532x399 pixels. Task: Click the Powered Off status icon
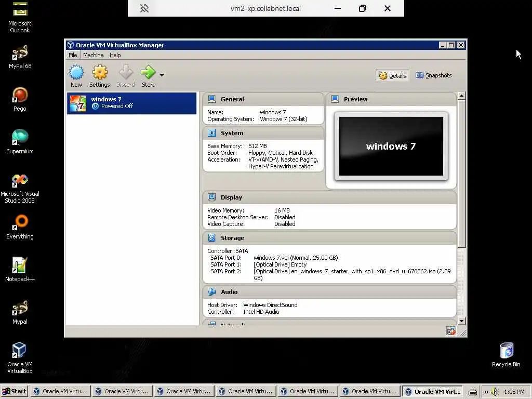[96, 106]
